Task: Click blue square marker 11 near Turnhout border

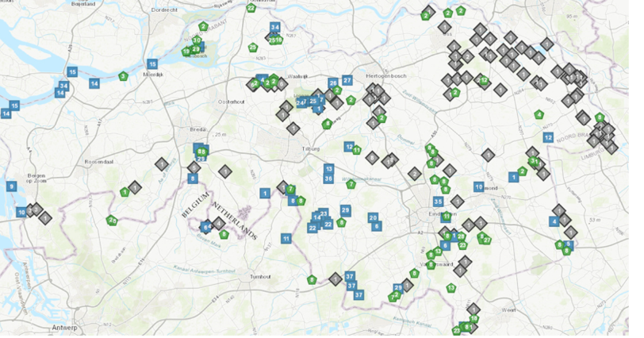Action: pyautogui.click(x=286, y=239)
